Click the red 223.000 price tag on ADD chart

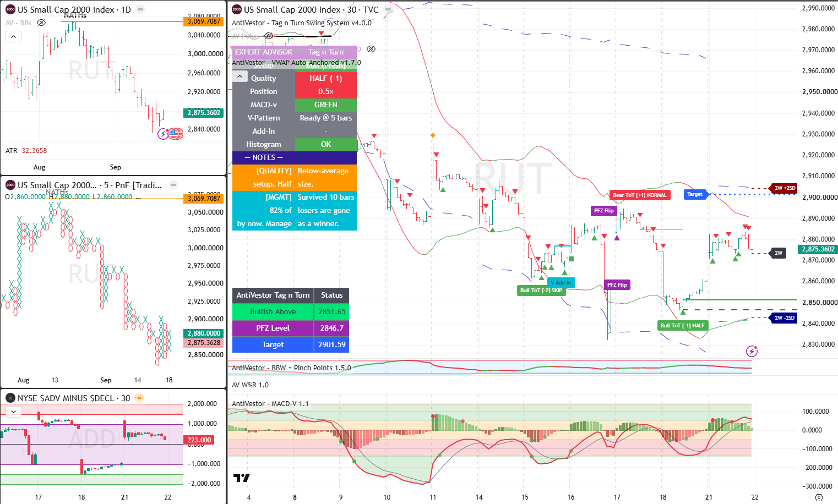click(x=199, y=440)
